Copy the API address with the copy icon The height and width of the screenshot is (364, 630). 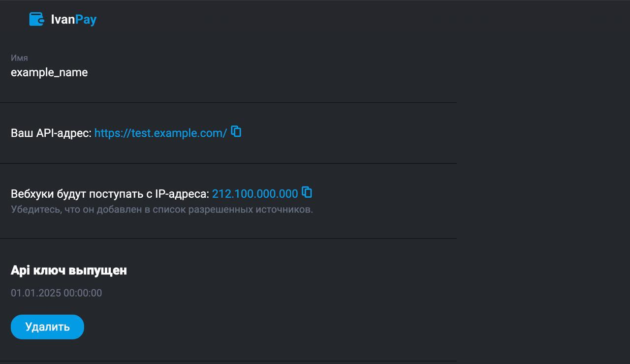pyautogui.click(x=236, y=131)
